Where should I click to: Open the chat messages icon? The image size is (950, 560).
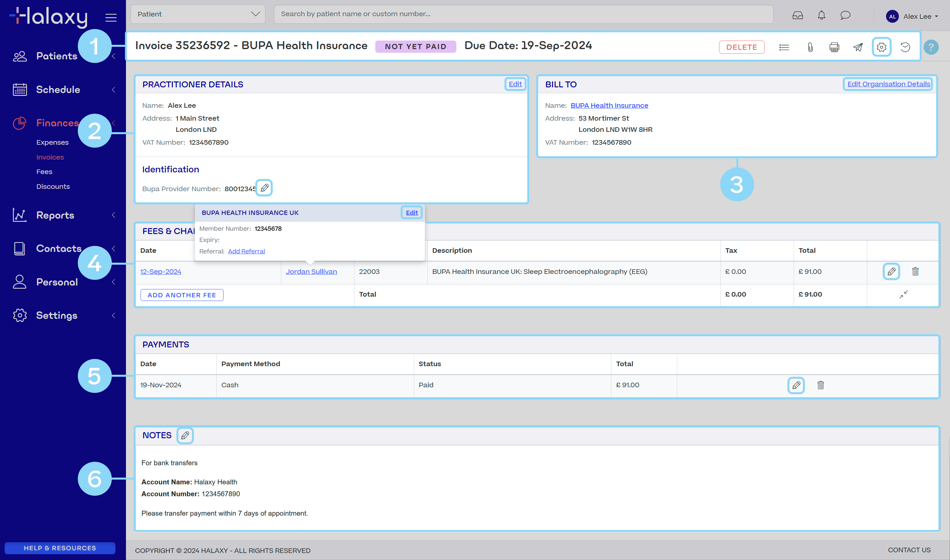845,15
